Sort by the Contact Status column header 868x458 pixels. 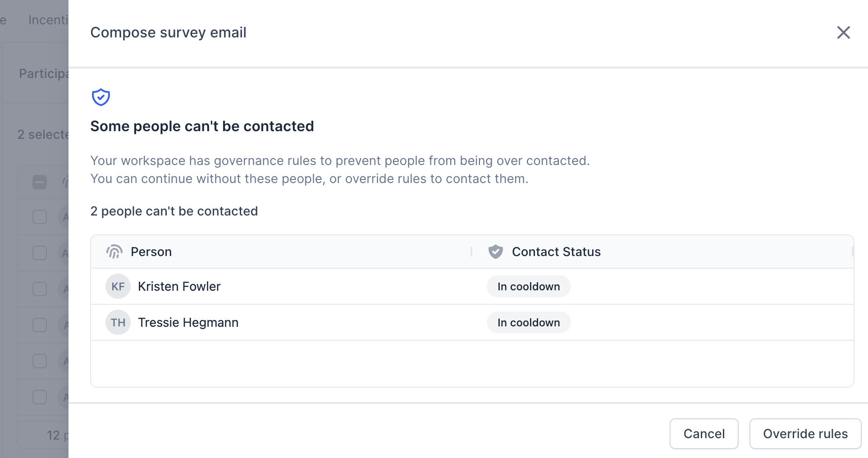pyautogui.click(x=556, y=252)
